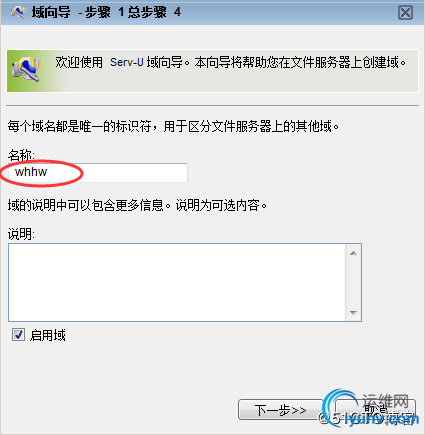Close the domain wizard dialog

point(405,13)
